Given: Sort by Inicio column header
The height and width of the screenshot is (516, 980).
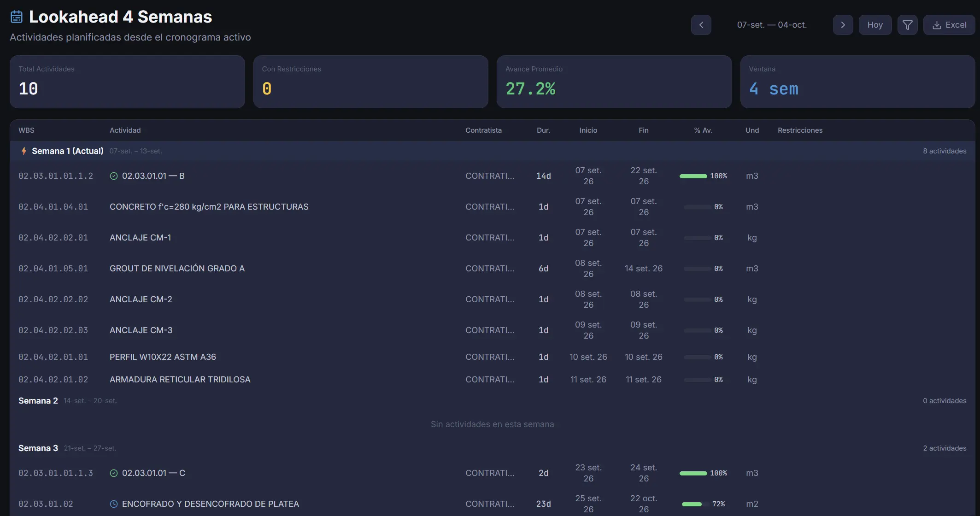Looking at the screenshot, I should click(x=588, y=130).
